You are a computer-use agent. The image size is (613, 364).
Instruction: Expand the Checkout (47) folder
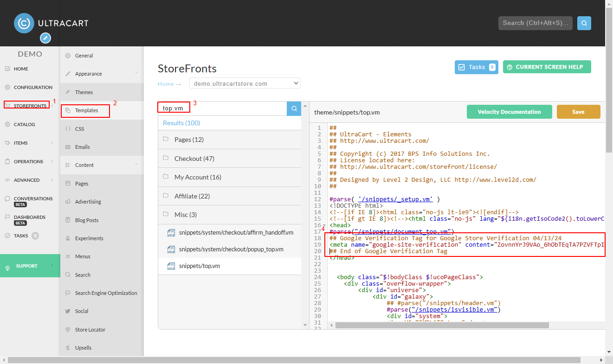tap(229, 159)
